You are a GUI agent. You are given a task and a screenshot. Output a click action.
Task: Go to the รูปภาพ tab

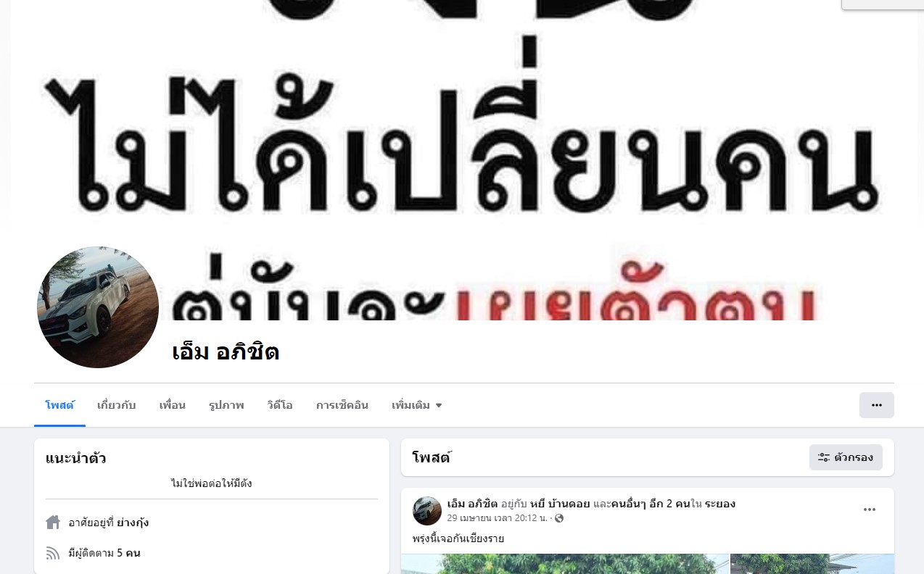[226, 405]
